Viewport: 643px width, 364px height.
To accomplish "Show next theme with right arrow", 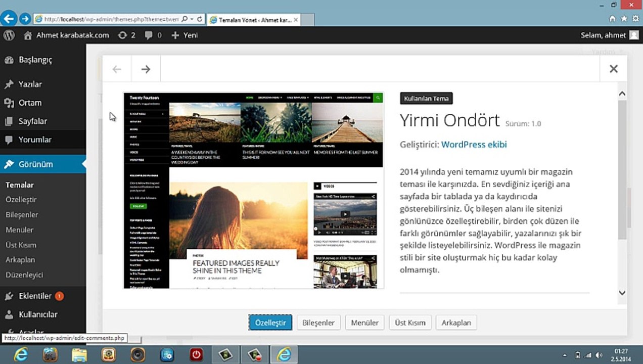I will [x=146, y=69].
